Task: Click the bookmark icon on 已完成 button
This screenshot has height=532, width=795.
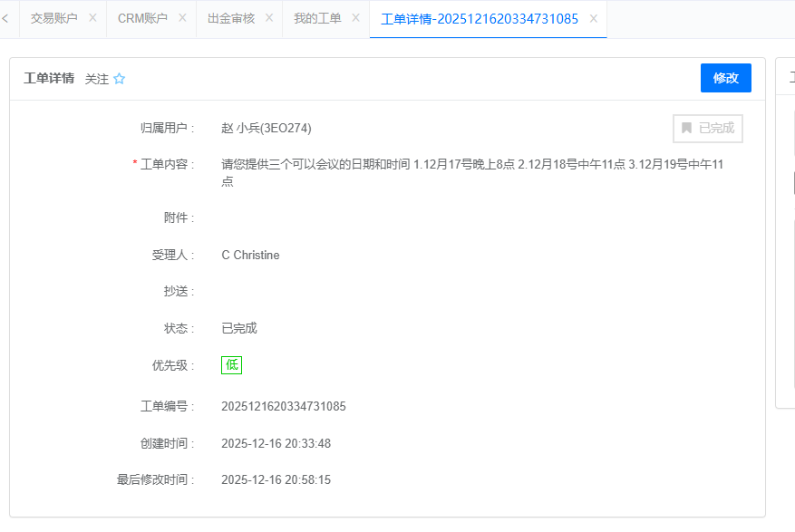Action: (x=686, y=128)
